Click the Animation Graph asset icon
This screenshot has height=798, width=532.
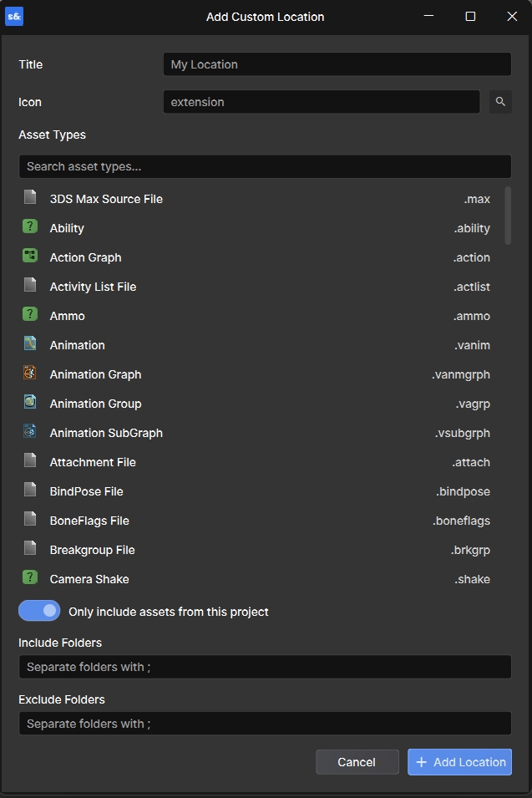(x=30, y=374)
